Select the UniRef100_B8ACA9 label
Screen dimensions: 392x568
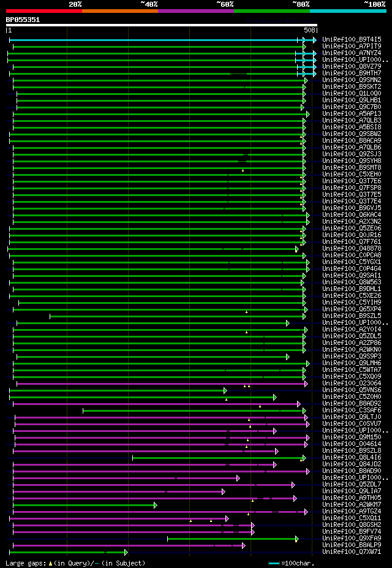(352, 141)
